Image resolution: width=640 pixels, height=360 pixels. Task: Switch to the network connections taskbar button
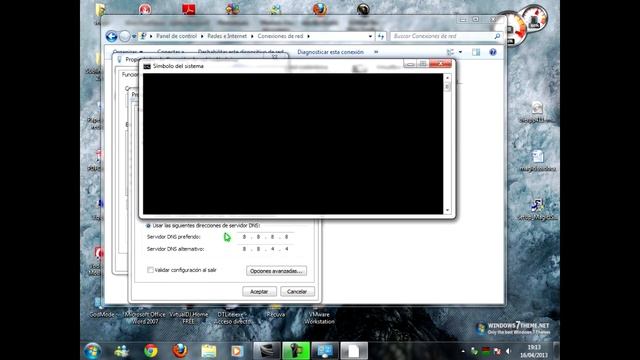click(x=325, y=351)
